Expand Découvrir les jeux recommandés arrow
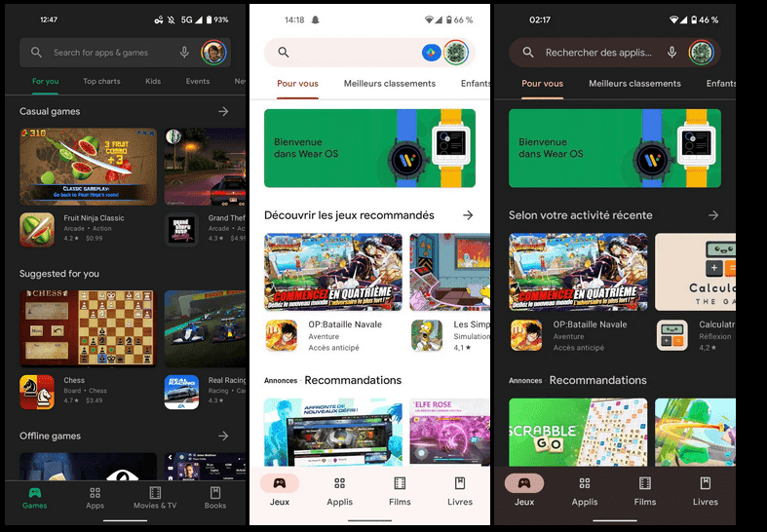 [468, 215]
